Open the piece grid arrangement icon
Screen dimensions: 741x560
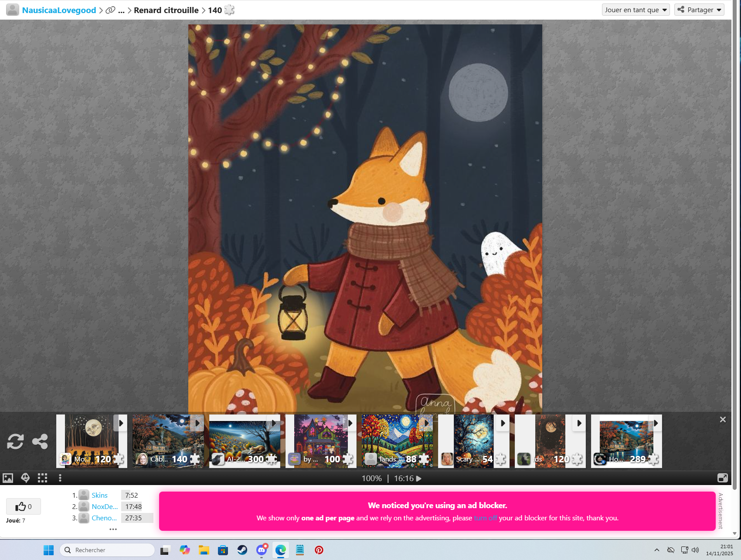[x=42, y=478]
